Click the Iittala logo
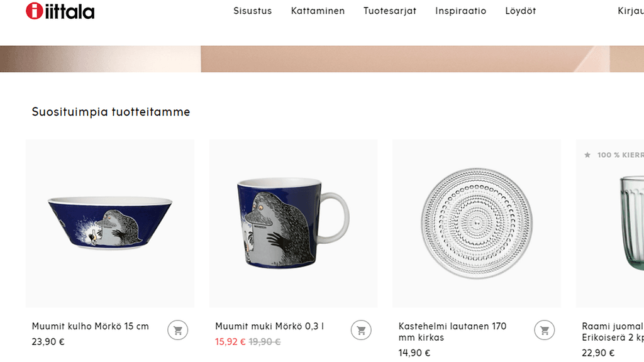 (60, 11)
